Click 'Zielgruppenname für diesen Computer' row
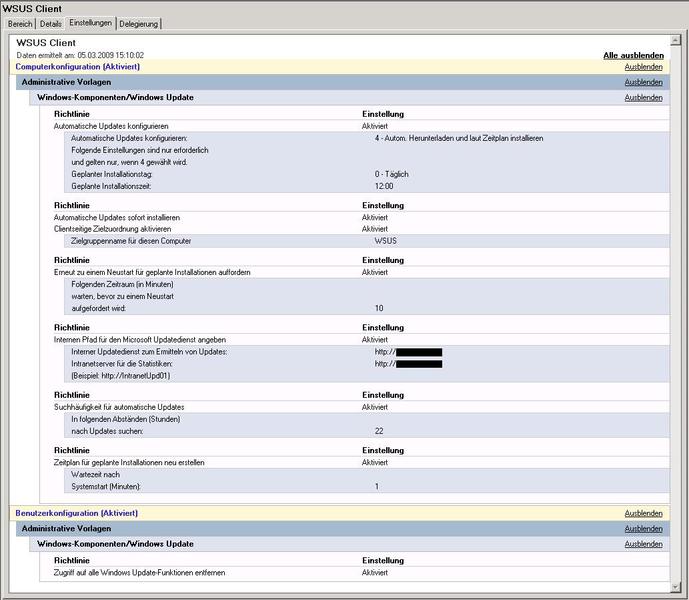This screenshot has height=600, width=689. (x=367, y=241)
